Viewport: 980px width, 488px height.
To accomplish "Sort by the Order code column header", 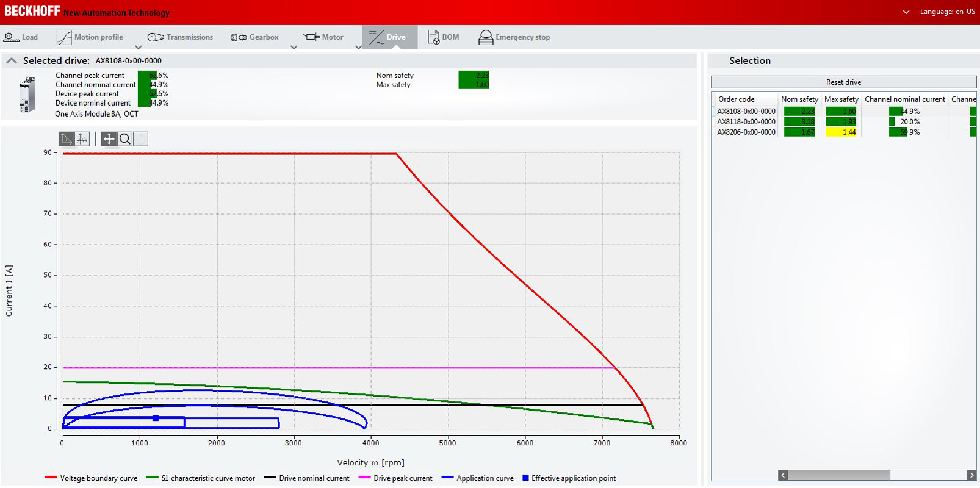I will coord(736,99).
